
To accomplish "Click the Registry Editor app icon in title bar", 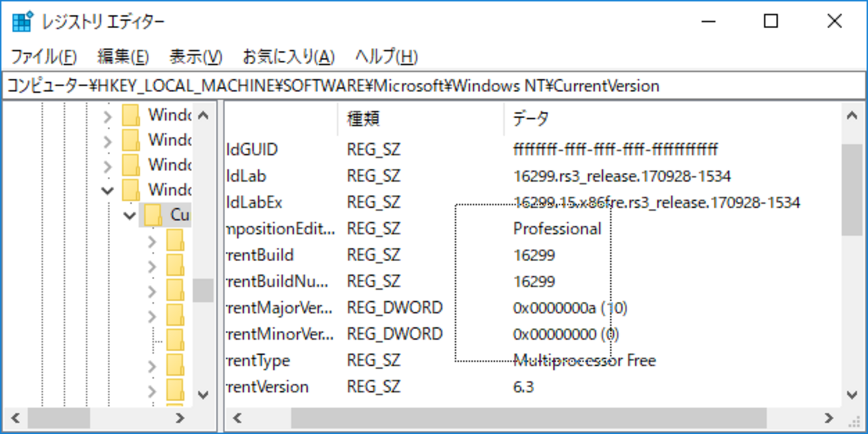I will coord(22,22).
